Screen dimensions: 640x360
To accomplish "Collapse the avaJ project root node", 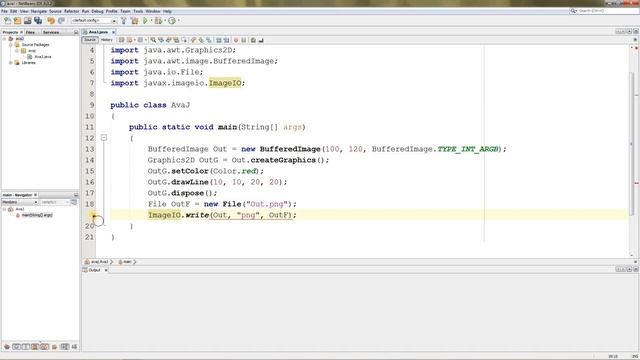I will 4,39.
